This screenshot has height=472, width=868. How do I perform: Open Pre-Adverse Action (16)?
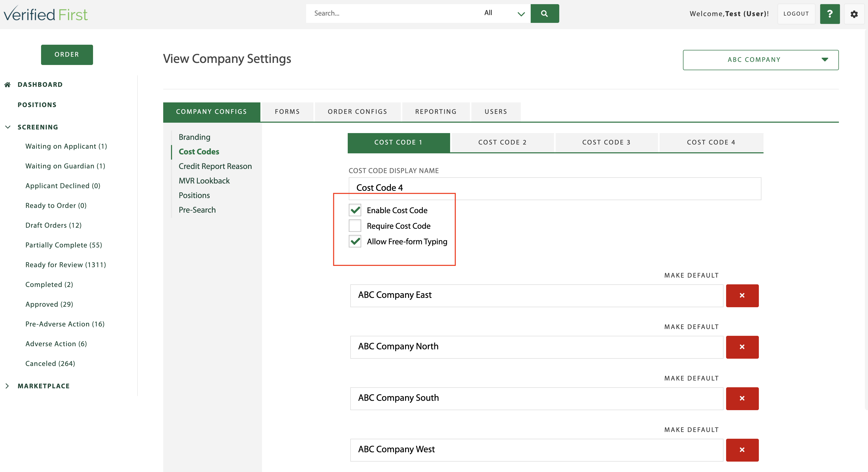tap(65, 324)
